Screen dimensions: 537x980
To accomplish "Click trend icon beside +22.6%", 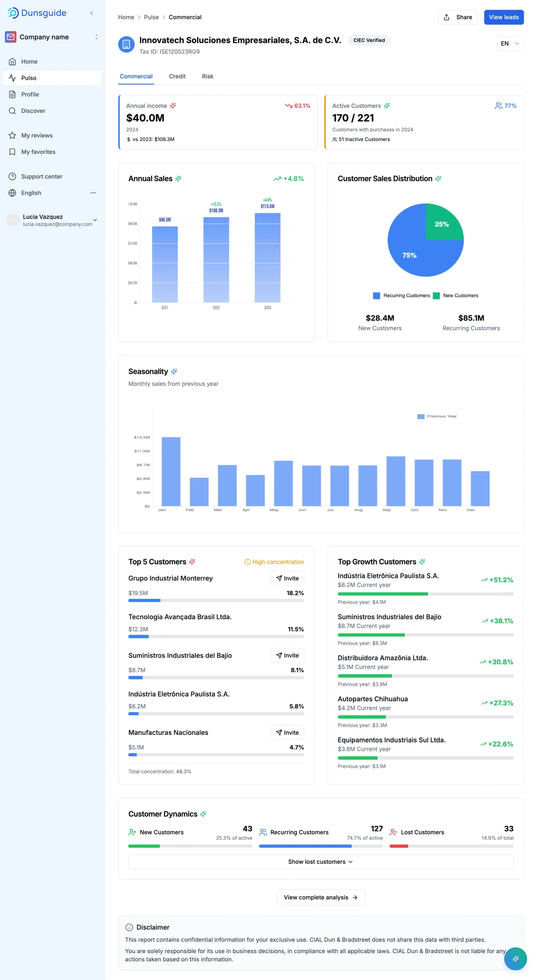I will point(483,744).
